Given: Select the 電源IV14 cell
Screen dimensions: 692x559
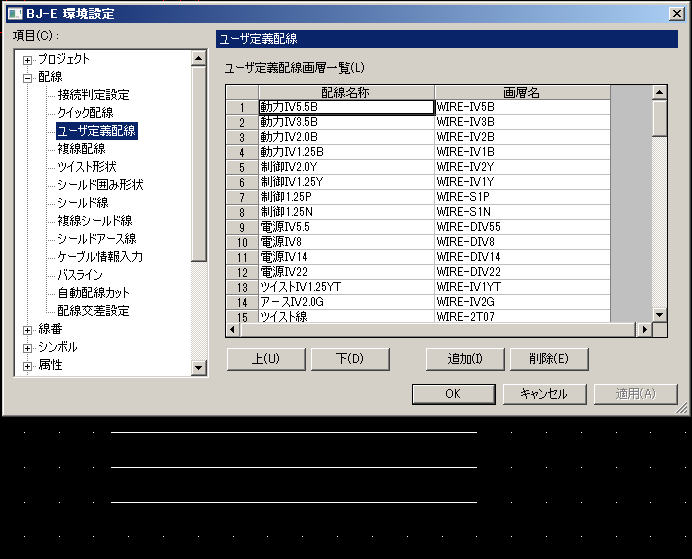Looking at the screenshot, I should tap(346, 257).
